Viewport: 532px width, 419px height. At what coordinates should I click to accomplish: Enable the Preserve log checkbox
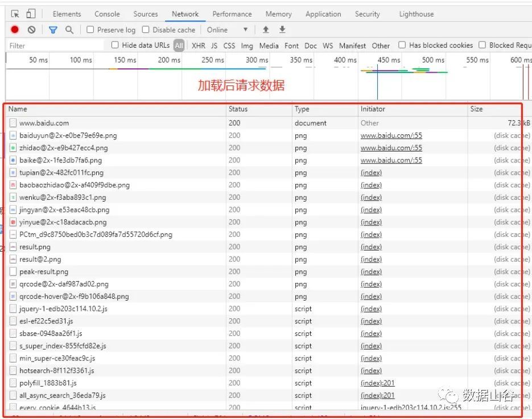point(90,30)
